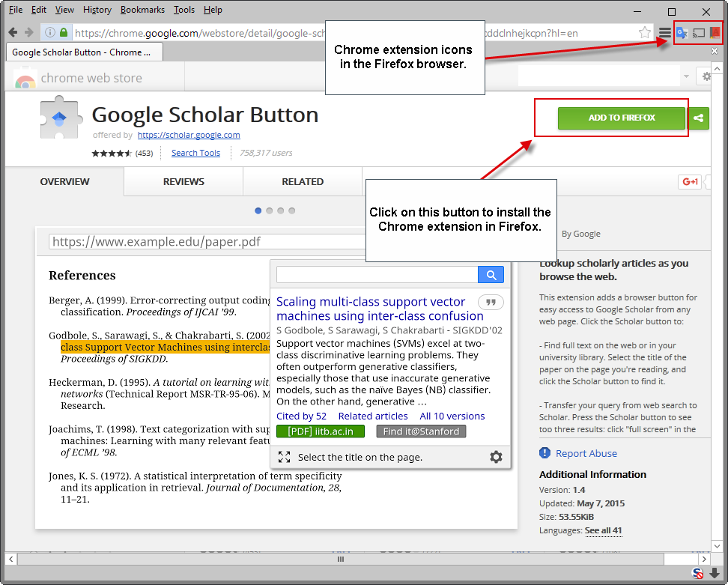Click the blue search magnifier button
728x585 pixels.
click(491, 274)
